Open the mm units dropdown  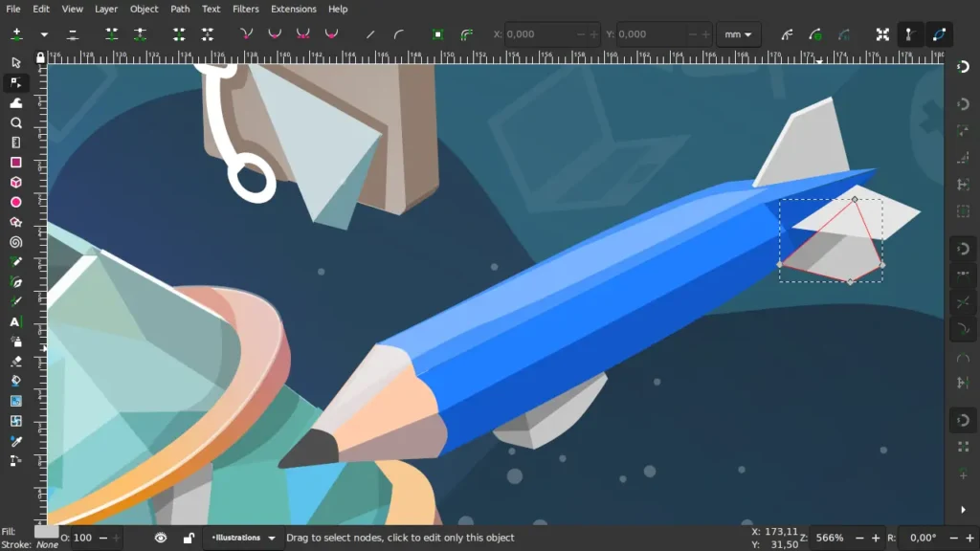pyautogui.click(x=738, y=34)
